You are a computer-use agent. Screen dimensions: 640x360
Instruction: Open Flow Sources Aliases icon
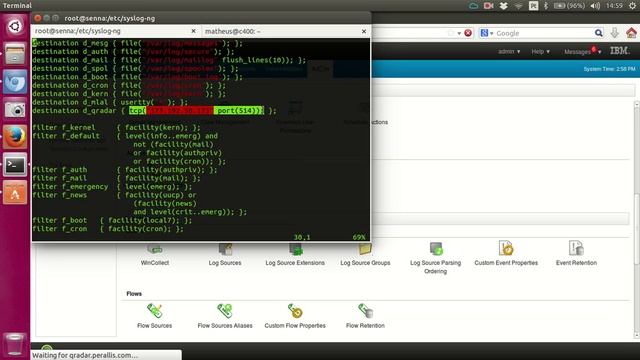224,311
